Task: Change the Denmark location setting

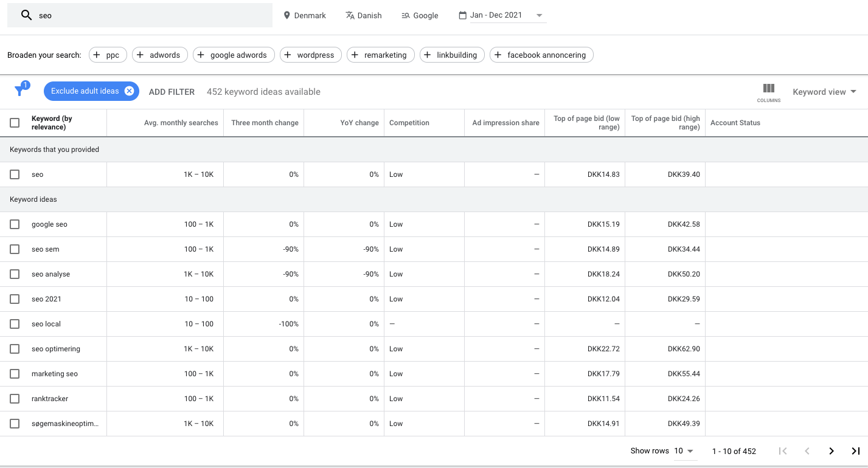Action: pyautogui.click(x=305, y=15)
